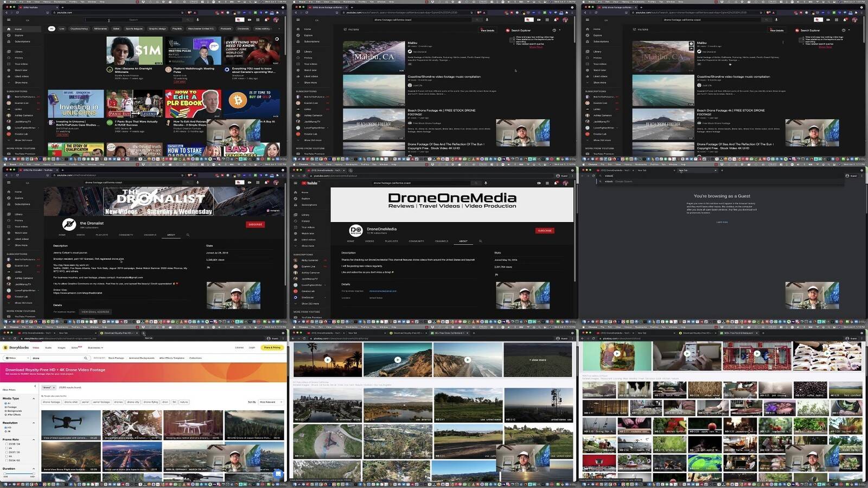The width and height of the screenshot is (868, 488).
Task: Open the DroneOneMedia business email link
Action: click(x=383, y=291)
